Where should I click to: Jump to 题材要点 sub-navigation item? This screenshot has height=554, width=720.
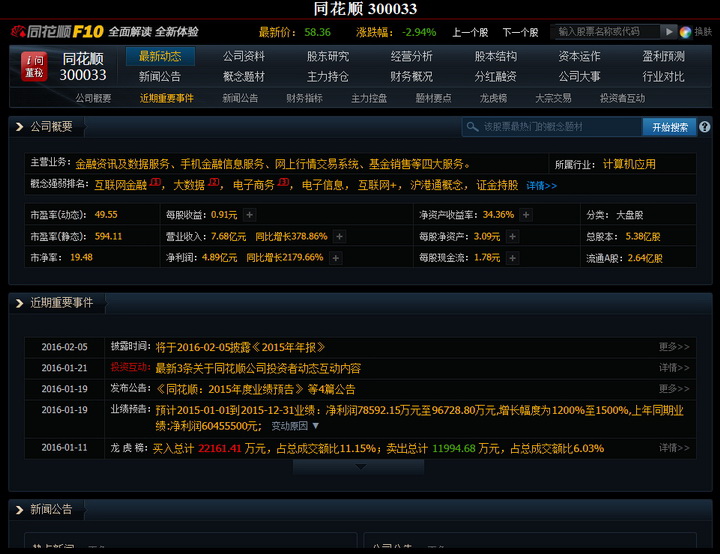(433, 98)
